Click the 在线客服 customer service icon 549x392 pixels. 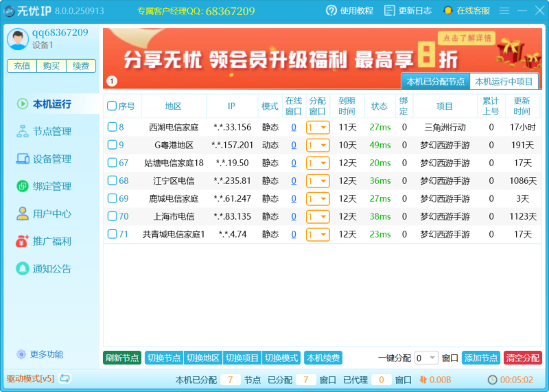click(448, 10)
